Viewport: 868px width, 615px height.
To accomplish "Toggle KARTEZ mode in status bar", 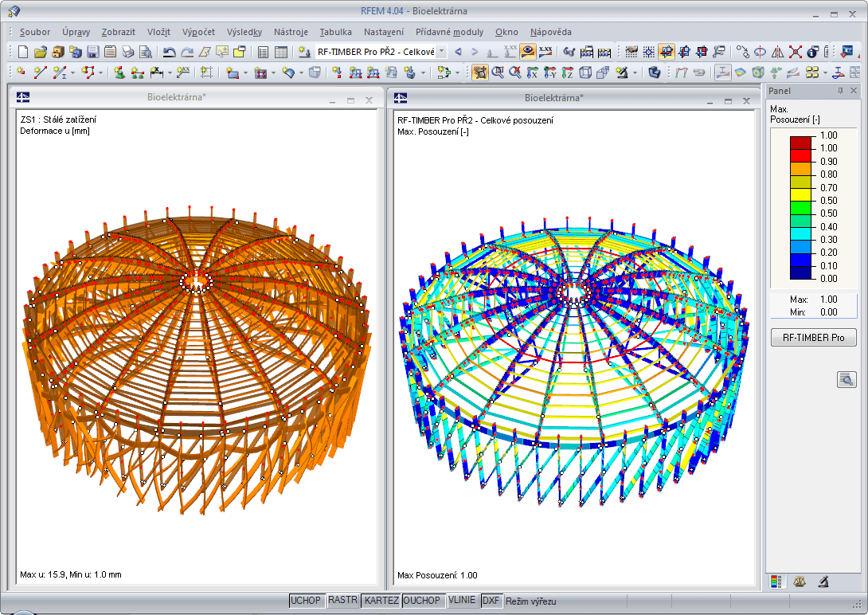I will coord(381,600).
